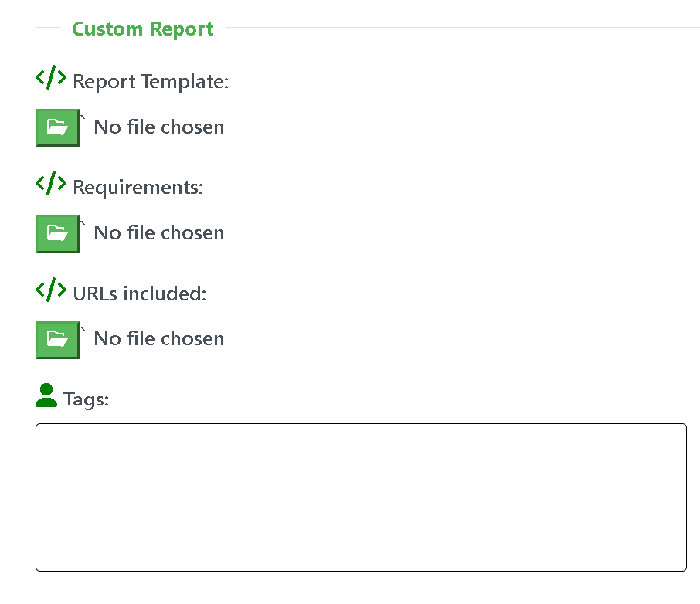The height and width of the screenshot is (604, 700).
Task: Click 'No file chosen' under Report Template
Action: coord(158,127)
